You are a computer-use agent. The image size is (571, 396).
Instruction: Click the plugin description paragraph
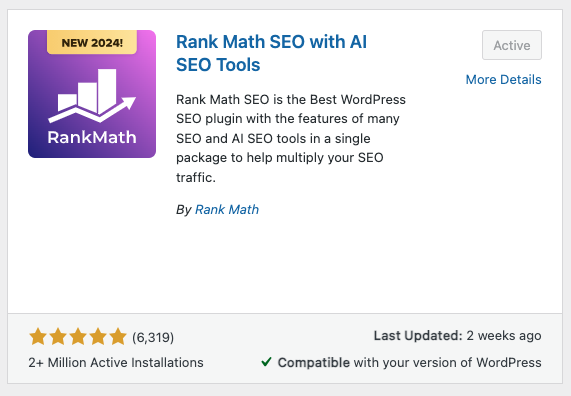291,138
